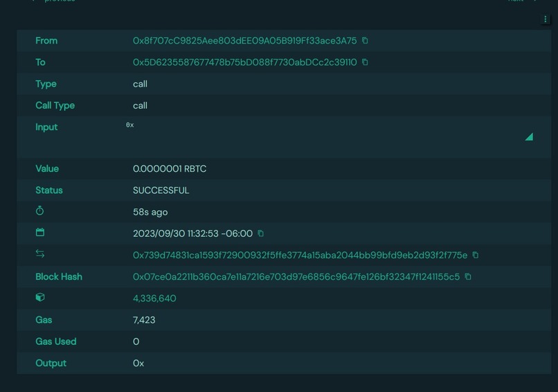The height and width of the screenshot is (392, 558).
Task: Click the Input field resize handle
Action: click(x=529, y=137)
